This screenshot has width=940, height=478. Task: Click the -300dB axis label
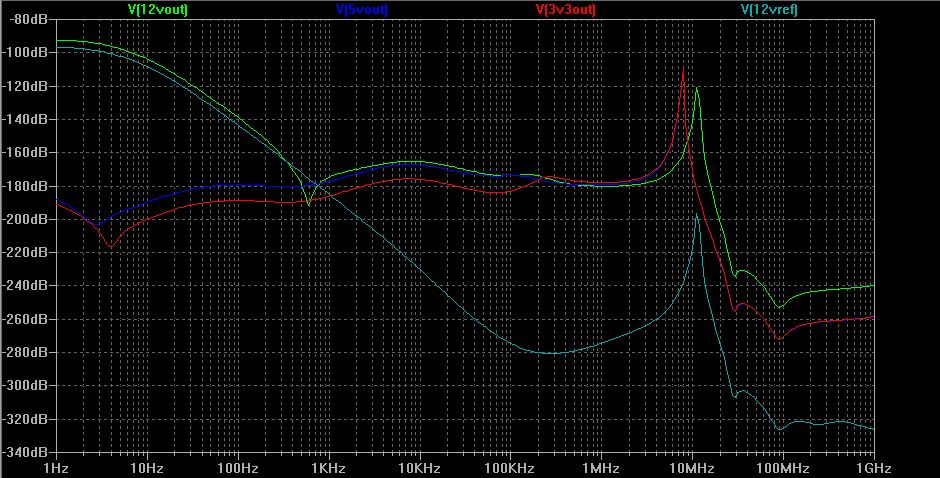[x=25, y=386]
